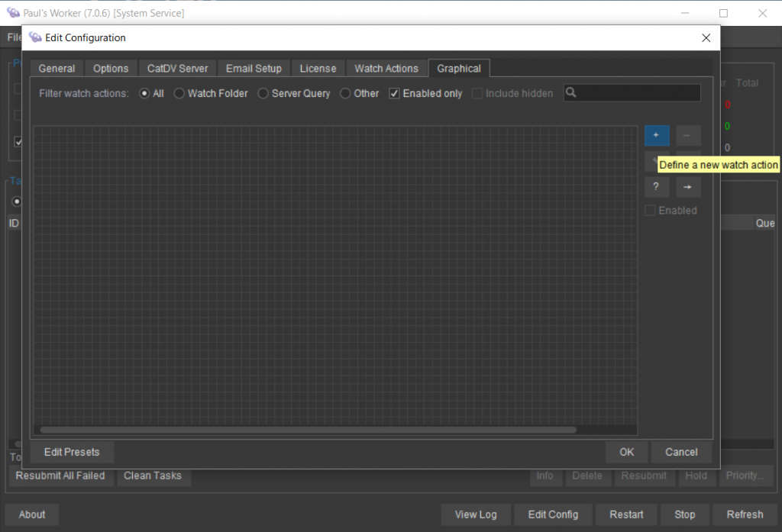Click the plus icon to define new watch action
This screenshot has width=782, height=532.
(656, 135)
